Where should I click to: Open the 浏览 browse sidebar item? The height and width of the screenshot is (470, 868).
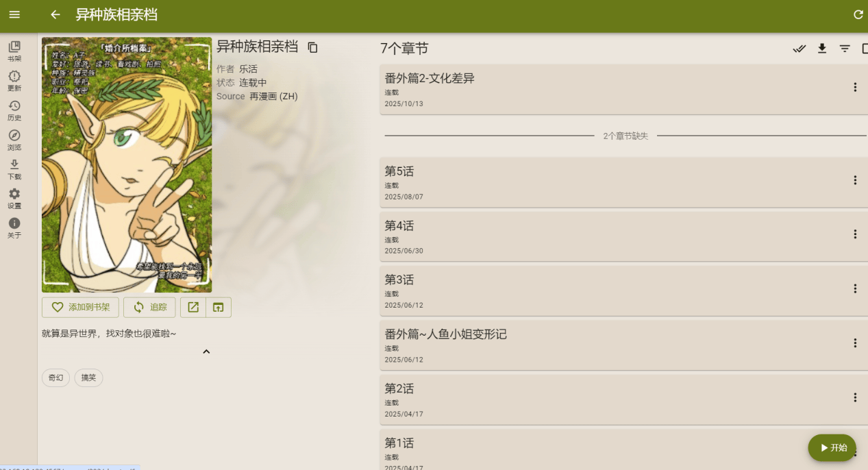tap(14, 140)
